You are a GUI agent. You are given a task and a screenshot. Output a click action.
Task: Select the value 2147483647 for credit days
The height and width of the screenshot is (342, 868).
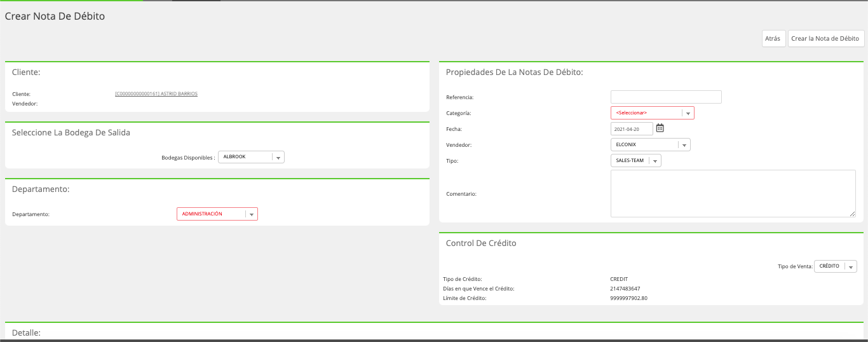(x=624, y=289)
